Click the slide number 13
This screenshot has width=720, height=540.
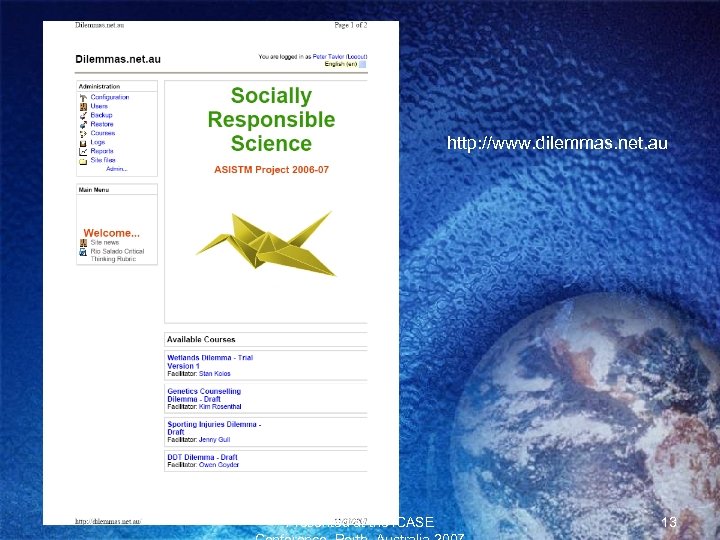[x=669, y=522]
